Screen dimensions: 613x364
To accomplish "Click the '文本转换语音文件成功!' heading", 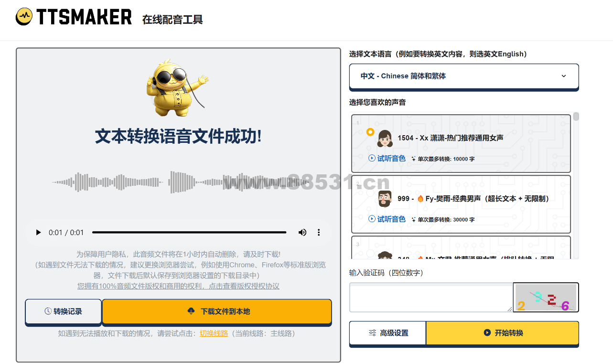I will pyautogui.click(x=178, y=137).
